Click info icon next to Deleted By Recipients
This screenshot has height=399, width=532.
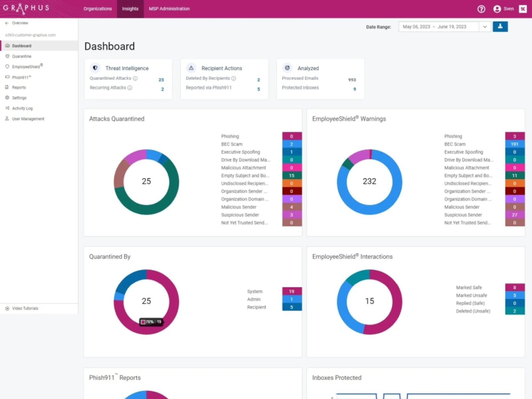pyautogui.click(x=233, y=78)
